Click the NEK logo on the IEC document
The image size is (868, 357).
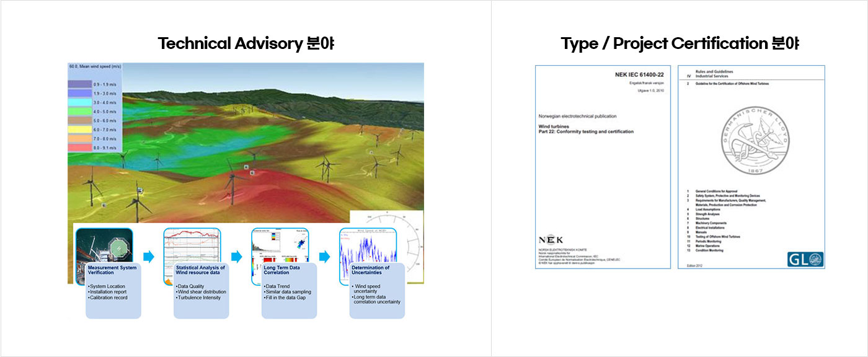point(551,240)
